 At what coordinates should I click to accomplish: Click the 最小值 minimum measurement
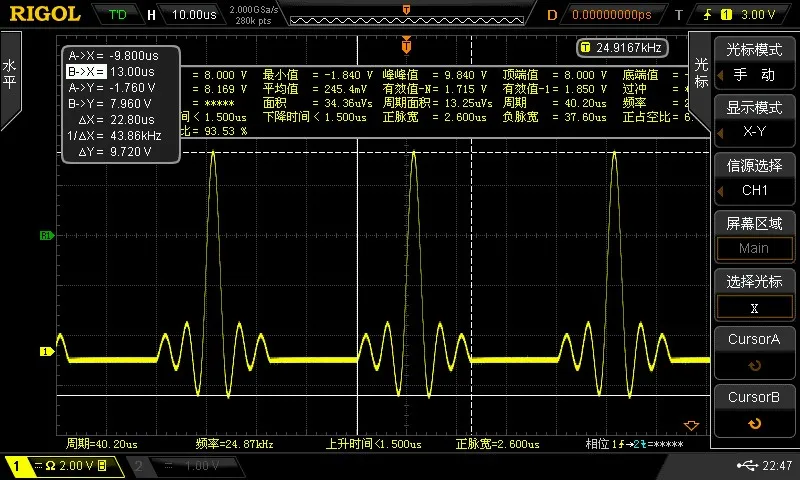click(x=318, y=75)
